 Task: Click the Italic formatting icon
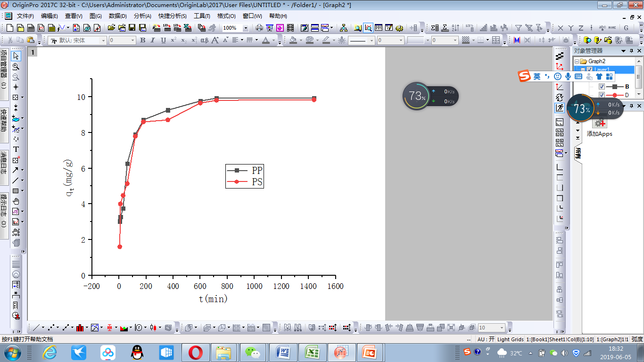(153, 41)
